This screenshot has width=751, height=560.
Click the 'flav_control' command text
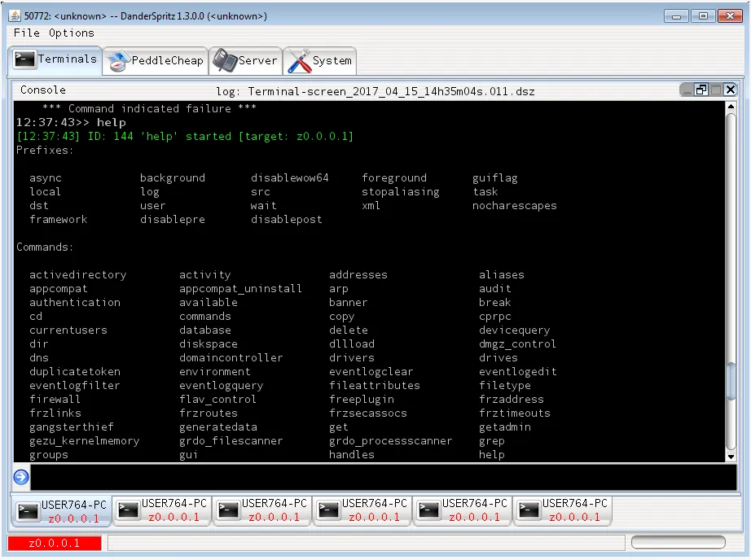pyautogui.click(x=217, y=399)
